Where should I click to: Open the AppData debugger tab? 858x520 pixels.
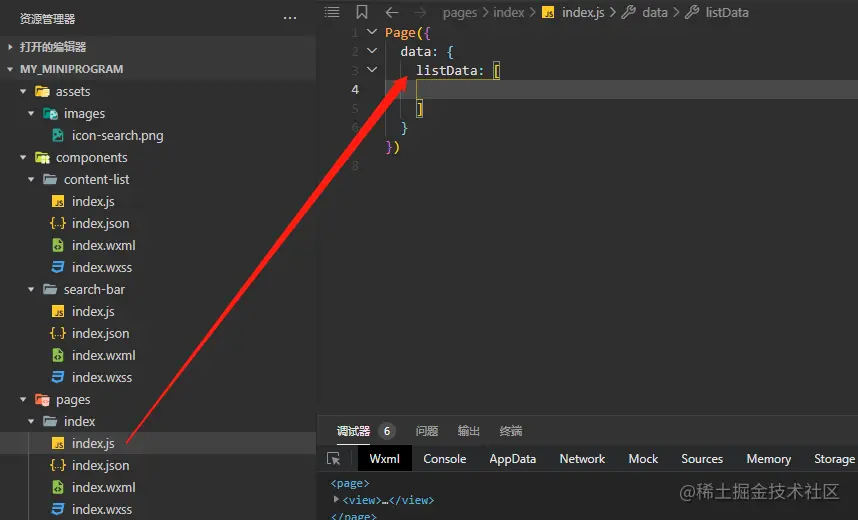(513, 459)
